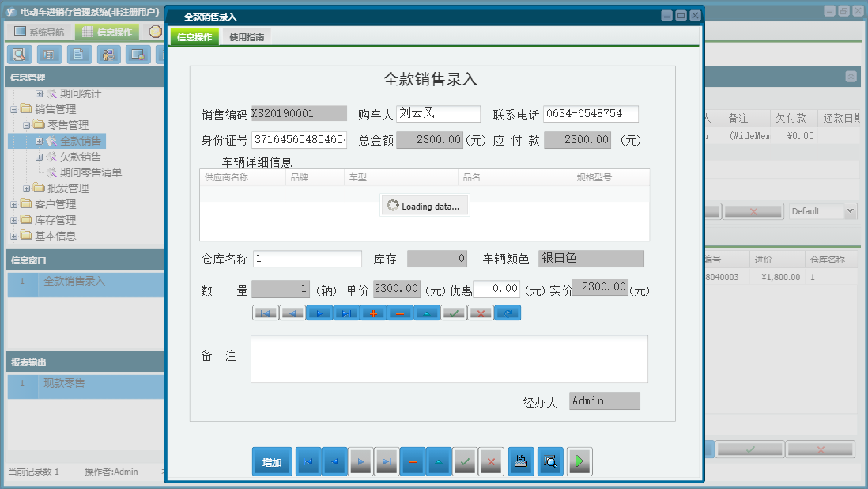Expand the 批发管理 tree folder
This screenshot has width=868, height=489.
tap(26, 189)
